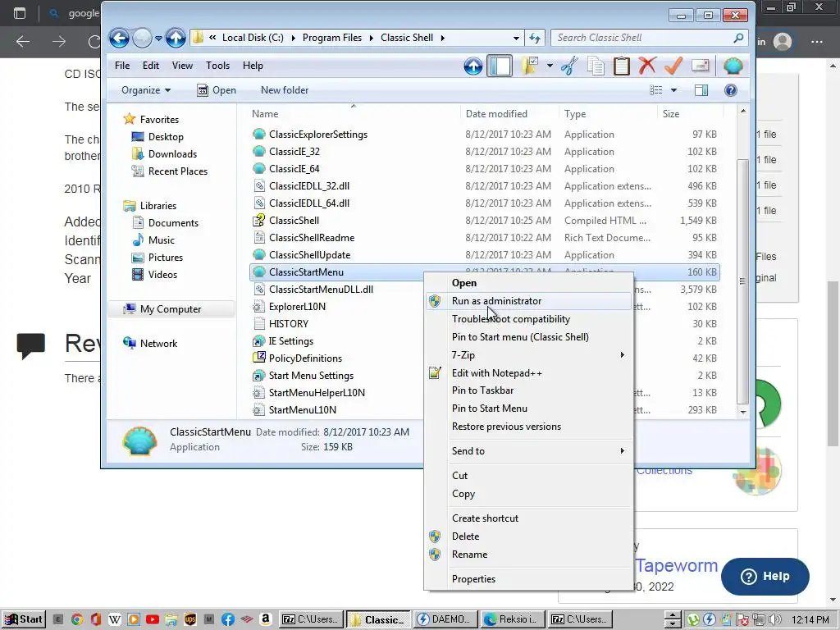Click the Windows Start button
This screenshot has width=840, height=630.
click(x=23, y=620)
